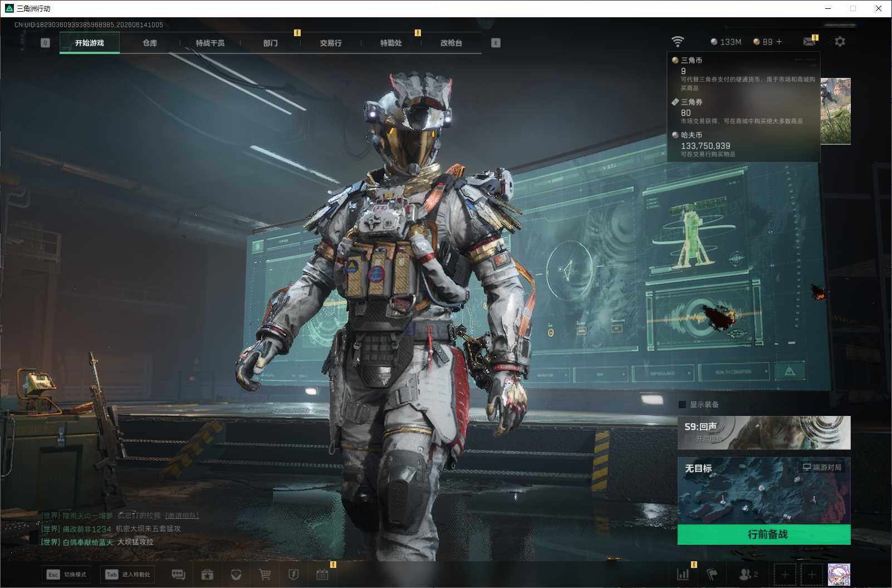Open the S9:回声 season banner
The image size is (892, 588).
[x=764, y=433]
